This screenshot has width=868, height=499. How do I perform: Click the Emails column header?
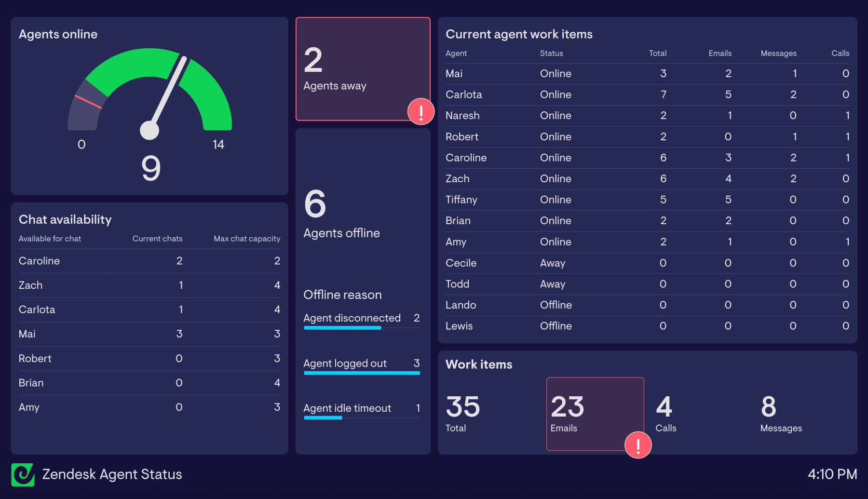tap(720, 53)
